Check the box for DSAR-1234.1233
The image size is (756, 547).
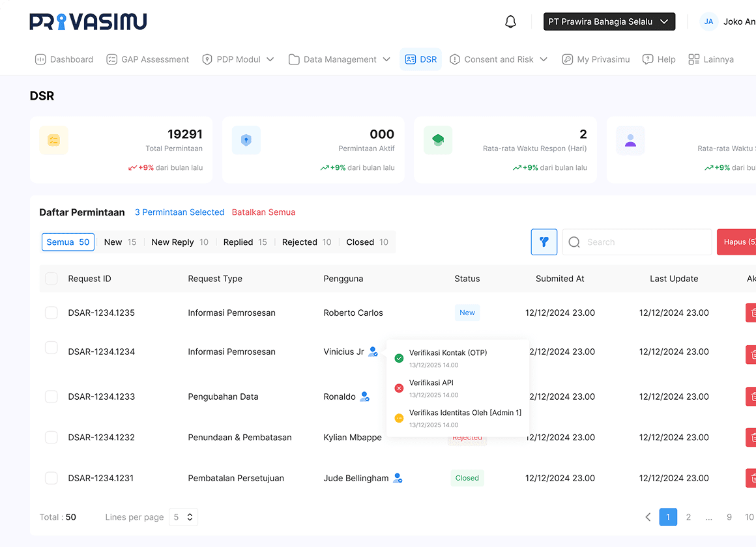pos(51,397)
